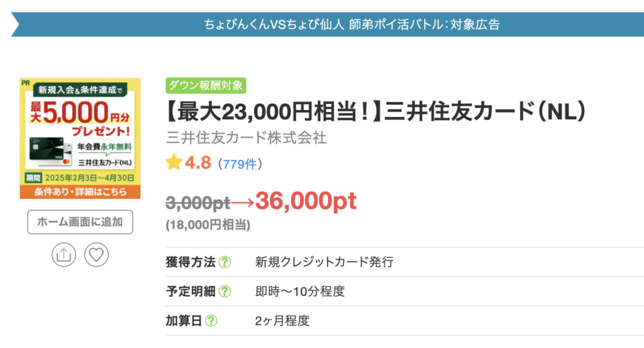
Task: Click the 新規クレジットカード発行 text row
Action: coord(325,262)
